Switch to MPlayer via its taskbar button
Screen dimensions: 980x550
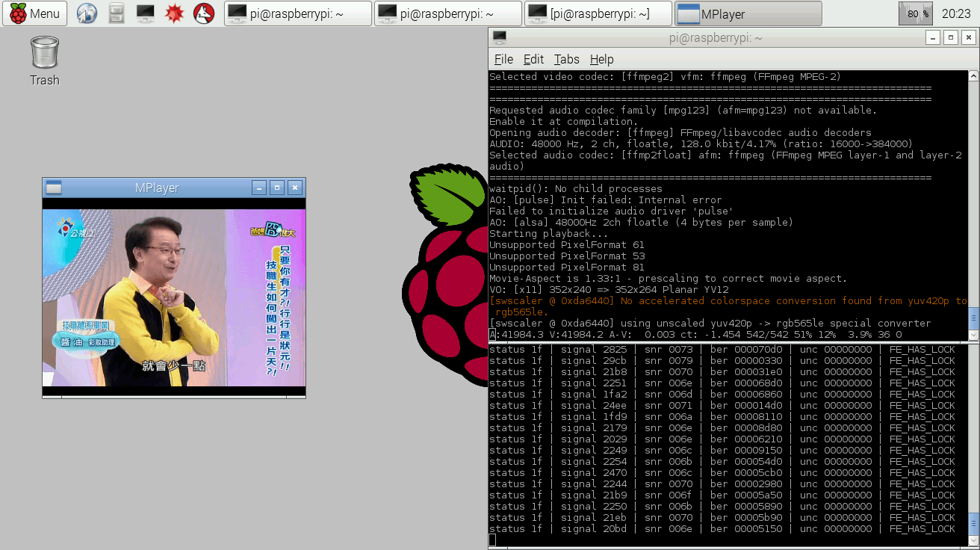[747, 13]
